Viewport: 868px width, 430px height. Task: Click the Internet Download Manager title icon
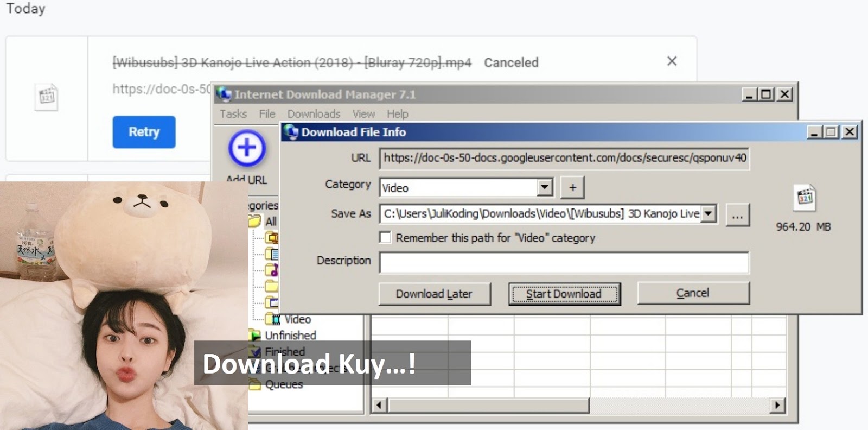click(224, 94)
